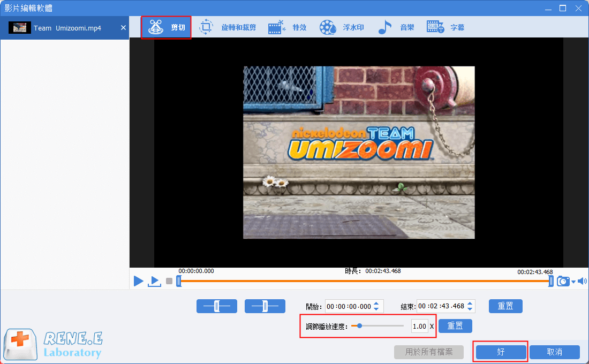Open the 剪切 (cut) tab
The height and width of the screenshot is (364, 589).
tap(166, 27)
